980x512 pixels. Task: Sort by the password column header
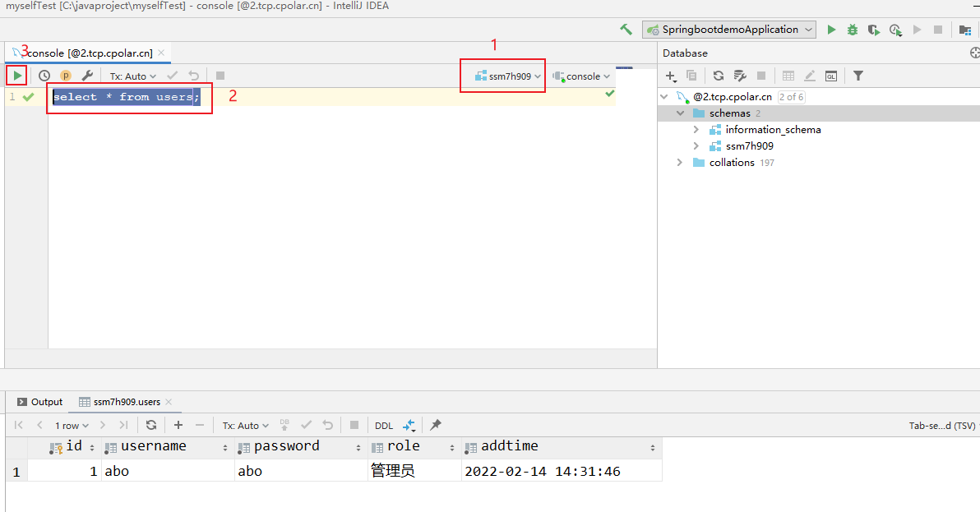tap(301, 446)
